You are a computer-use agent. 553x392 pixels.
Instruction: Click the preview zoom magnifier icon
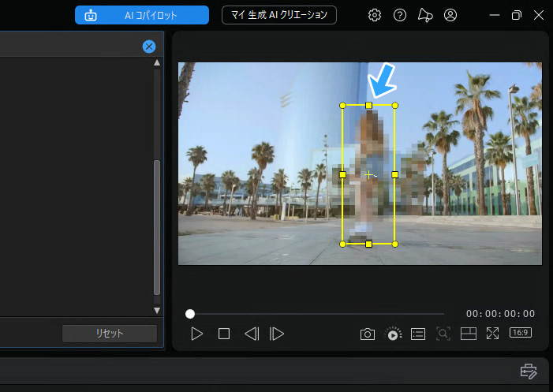click(x=443, y=334)
